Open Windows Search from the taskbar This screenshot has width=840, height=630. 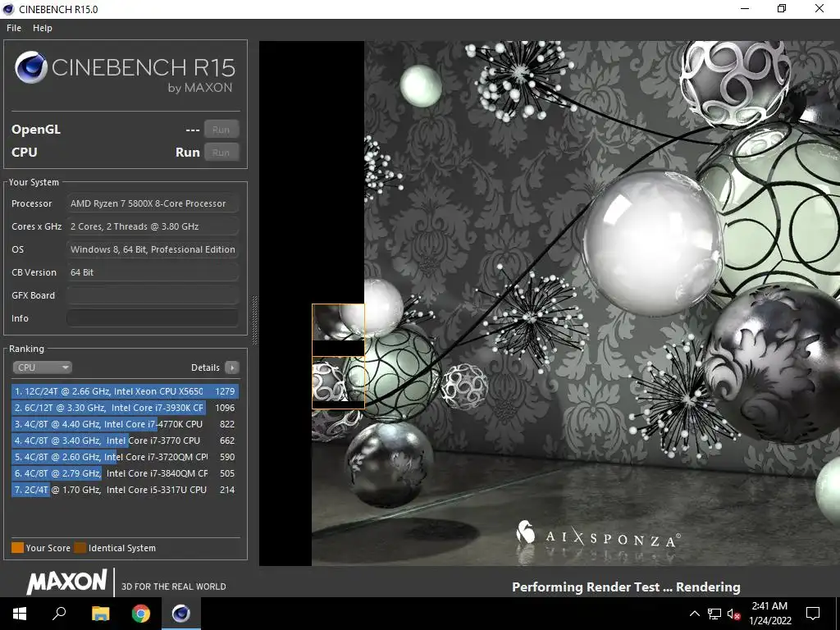[x=59, y=614]
